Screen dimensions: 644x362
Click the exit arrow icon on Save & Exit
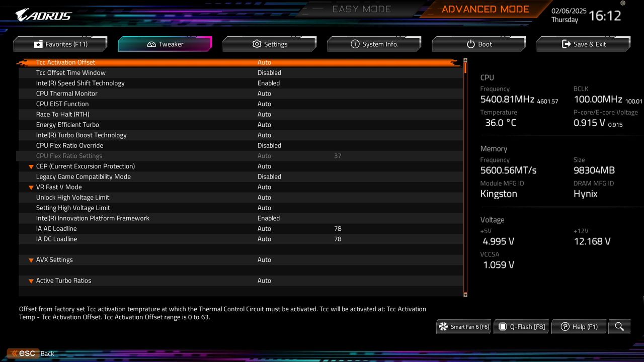point(567,44)
